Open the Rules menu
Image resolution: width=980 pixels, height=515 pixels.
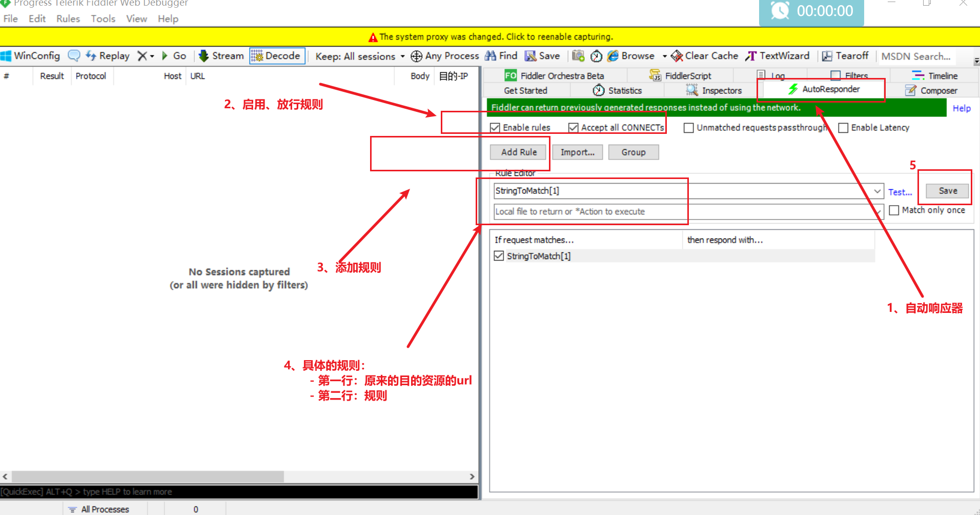[x=68, y=19]
